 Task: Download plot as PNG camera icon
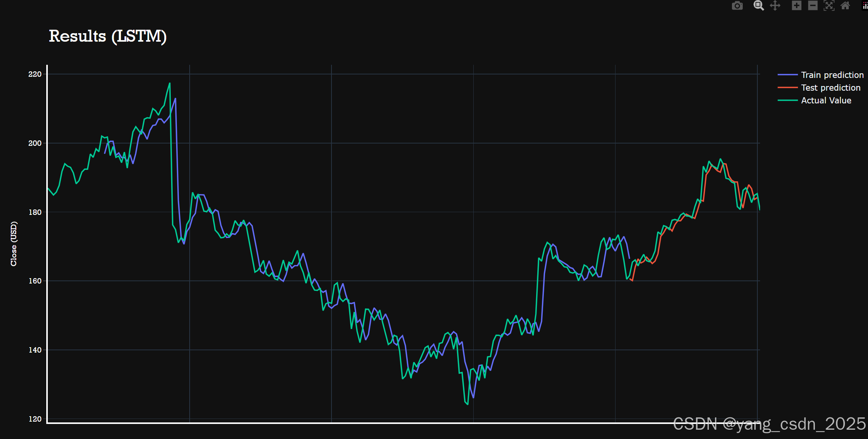pos(737,6)
